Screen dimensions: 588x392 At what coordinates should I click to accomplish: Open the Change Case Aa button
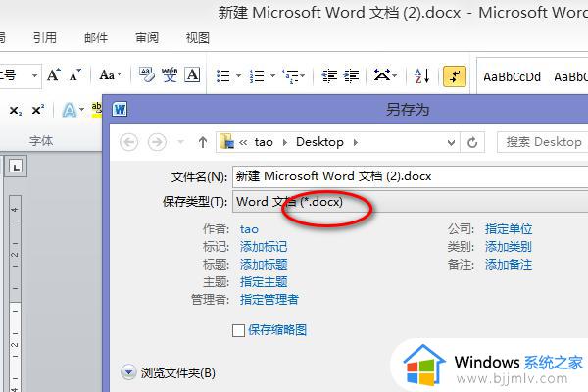pyautogui.click(x=110, y=75)
